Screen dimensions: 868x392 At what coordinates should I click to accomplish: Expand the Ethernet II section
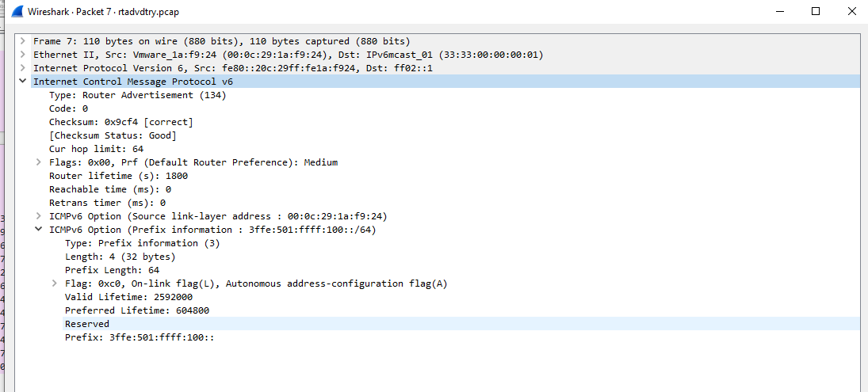pos(24,55)
